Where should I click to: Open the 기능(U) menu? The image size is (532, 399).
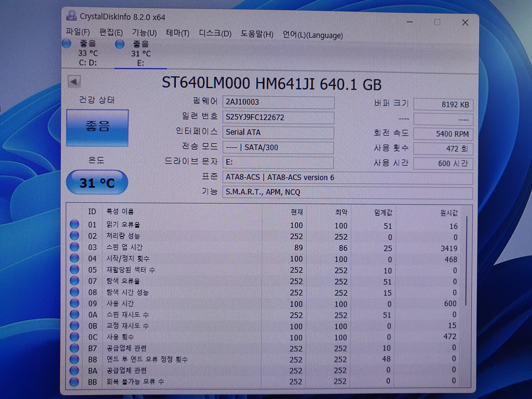[x=144, y=33]
